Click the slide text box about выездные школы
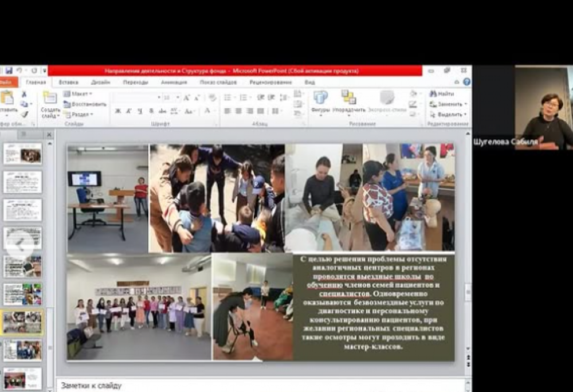 (374, 303)
